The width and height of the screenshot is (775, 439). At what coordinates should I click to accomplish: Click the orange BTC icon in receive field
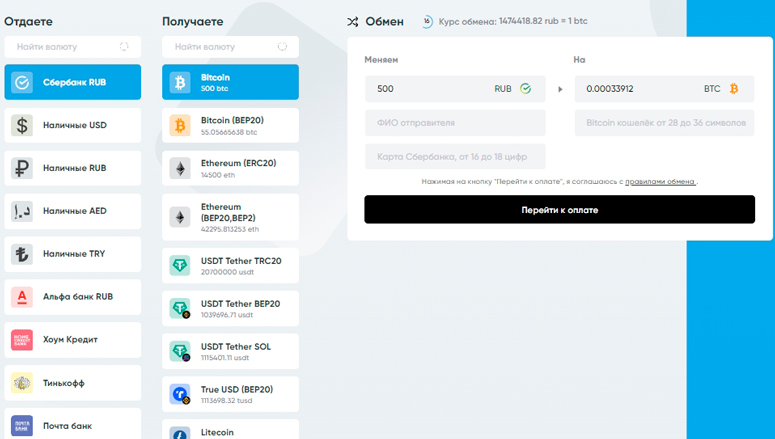(x=734, y=88)
